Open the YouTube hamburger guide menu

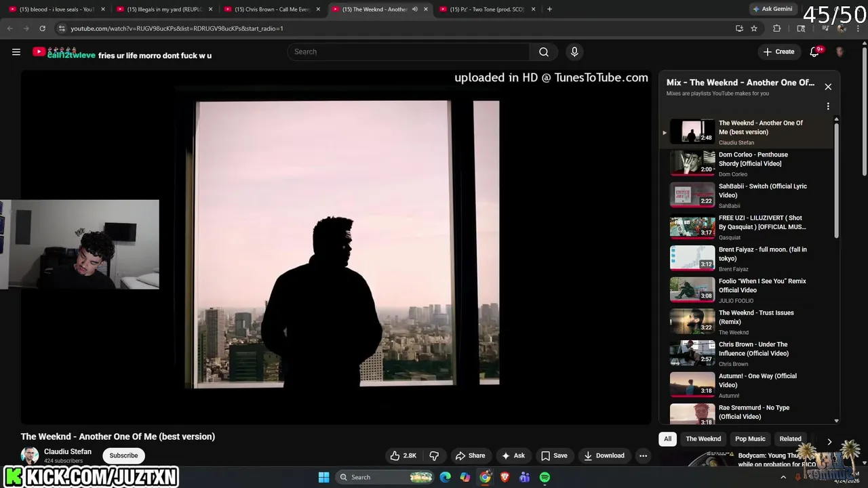click(16, 52)
